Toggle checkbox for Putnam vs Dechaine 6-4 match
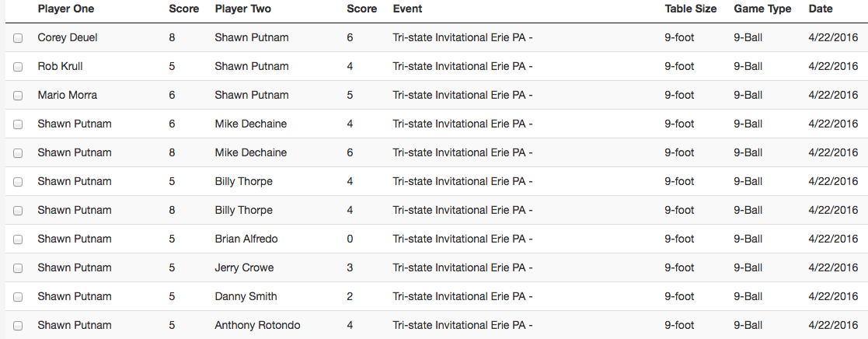The width and height of the screenshot is (868, 339). tap(18, 124)
